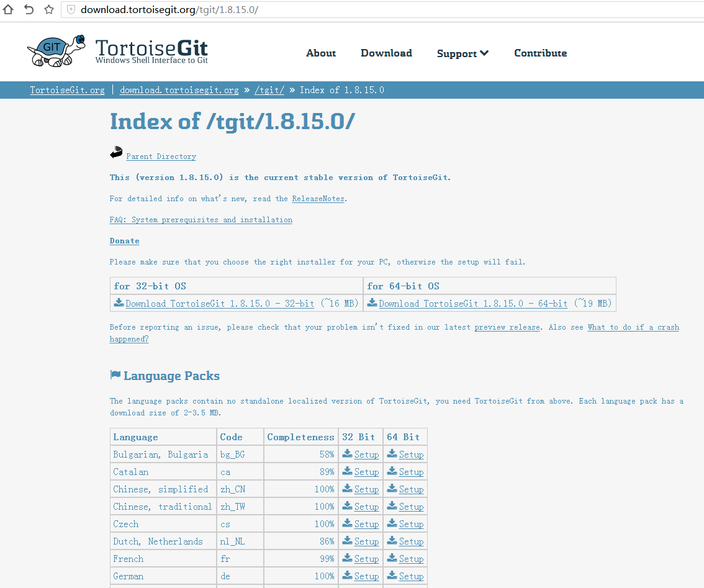The height and width of the screenshot is (588, 704).
Task: Click Catalan 32 Bit download icon
Action: 347,471
